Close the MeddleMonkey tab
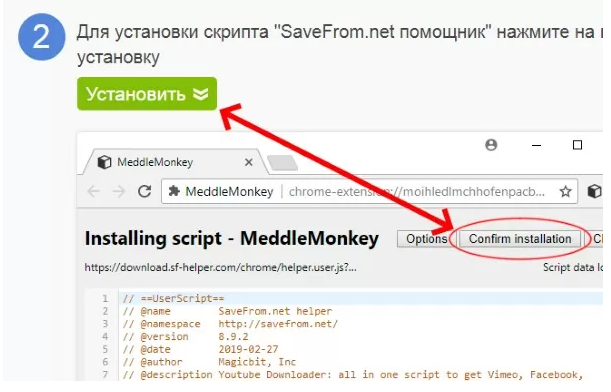This screenshot has height=392, width=611. [x=249, y=162]
